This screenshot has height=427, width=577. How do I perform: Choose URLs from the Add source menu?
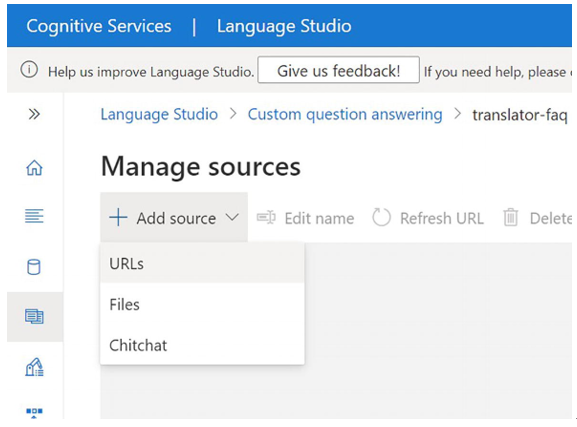[x=202, y=264]
